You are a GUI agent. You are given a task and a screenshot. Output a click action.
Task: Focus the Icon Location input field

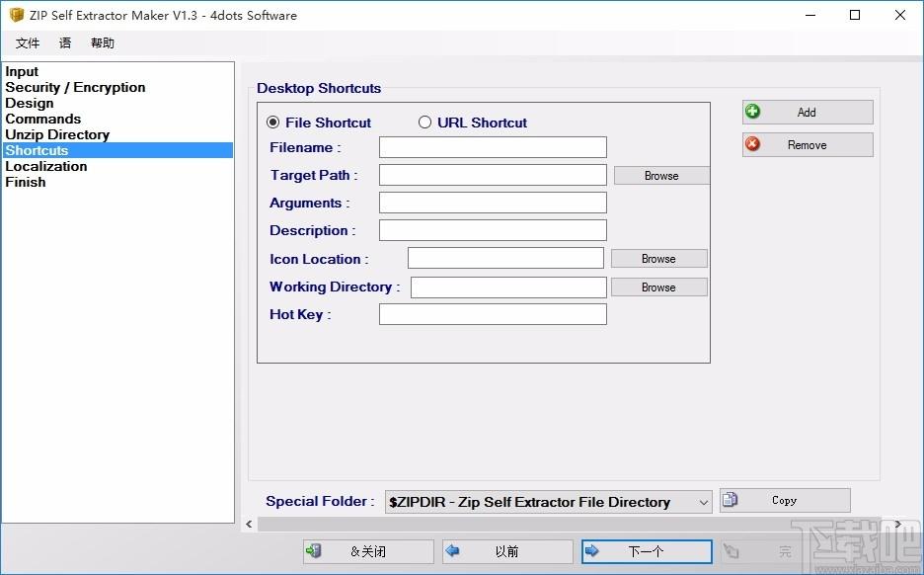[x=505, y=258]
